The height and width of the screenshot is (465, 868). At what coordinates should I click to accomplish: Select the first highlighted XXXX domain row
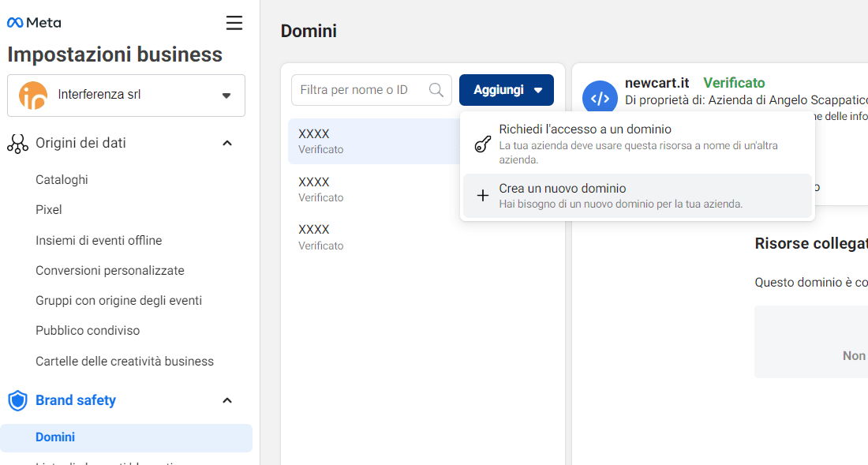coord(374,141)
